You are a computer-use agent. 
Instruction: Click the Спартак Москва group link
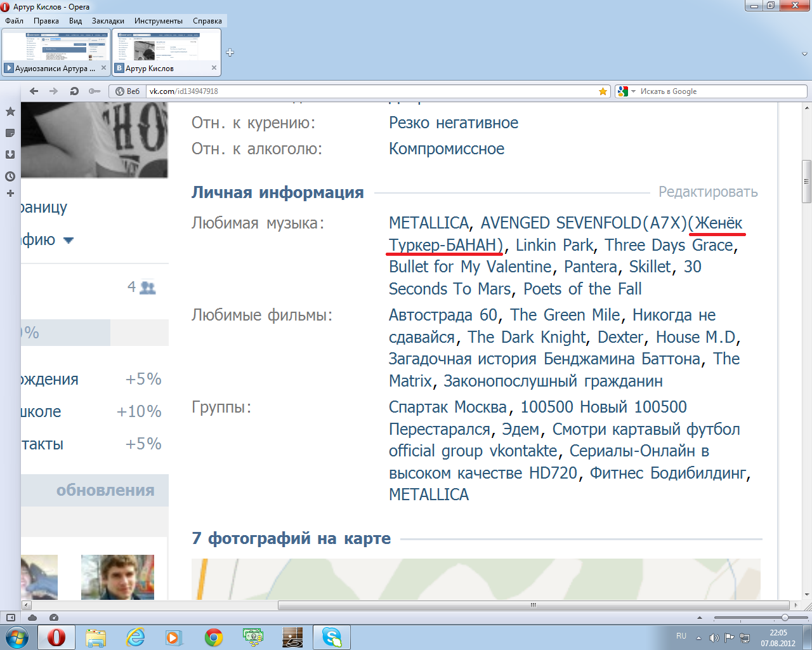[x=448, y=407]
